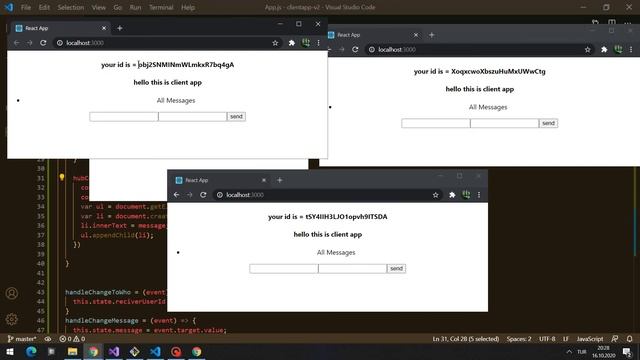The height and width of the screenshot is (360, 640).
Task: Reload page in top-left browser window
Action: point(43,43)
